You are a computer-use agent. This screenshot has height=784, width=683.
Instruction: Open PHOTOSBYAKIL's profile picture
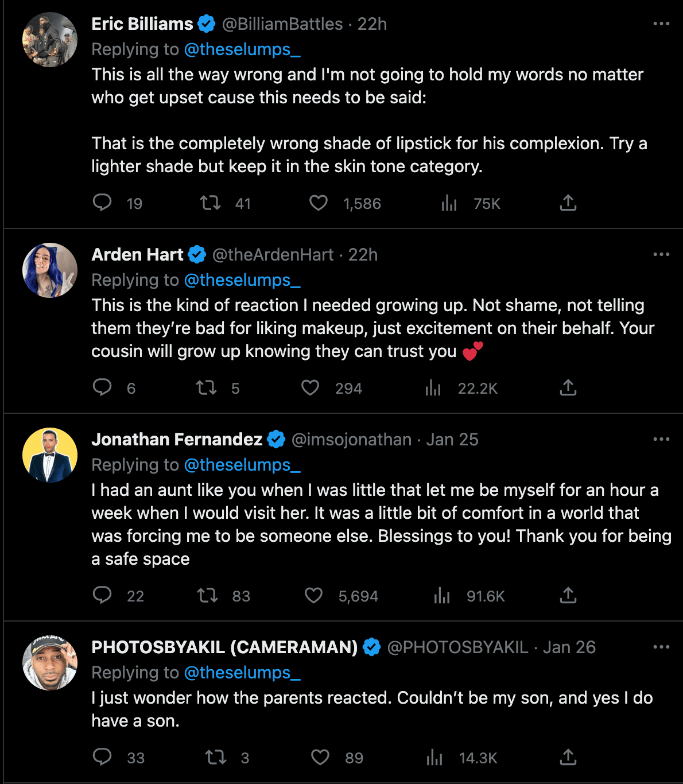coord(50,663)
